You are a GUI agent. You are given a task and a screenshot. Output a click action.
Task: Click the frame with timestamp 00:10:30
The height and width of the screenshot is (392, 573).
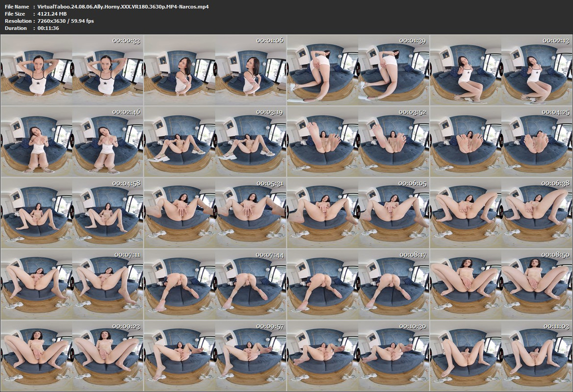point(358,356)
